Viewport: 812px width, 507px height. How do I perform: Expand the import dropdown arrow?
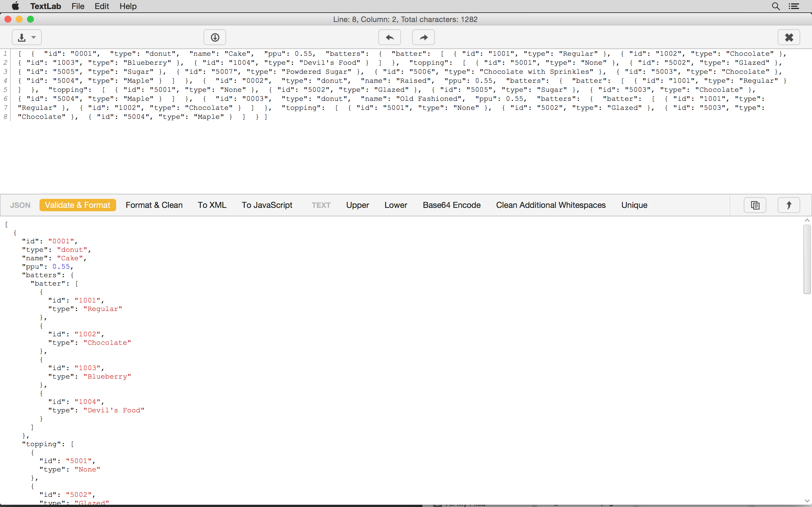34,37
